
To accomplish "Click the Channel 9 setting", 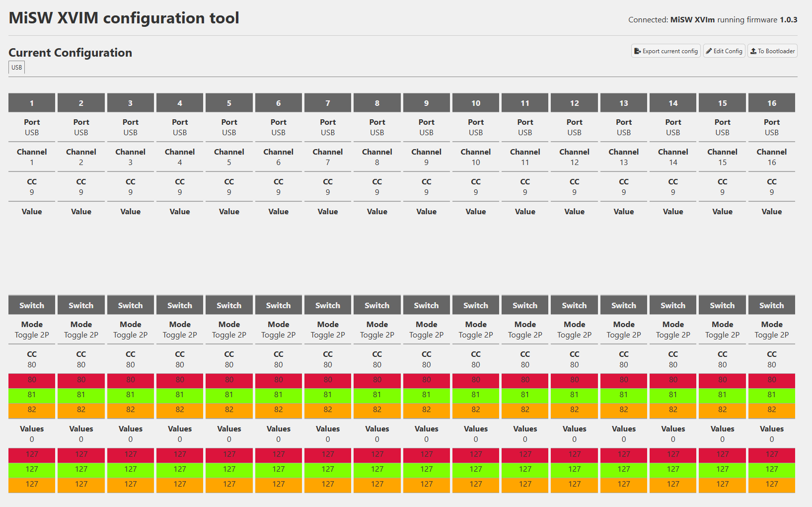I will coord(427,157).
